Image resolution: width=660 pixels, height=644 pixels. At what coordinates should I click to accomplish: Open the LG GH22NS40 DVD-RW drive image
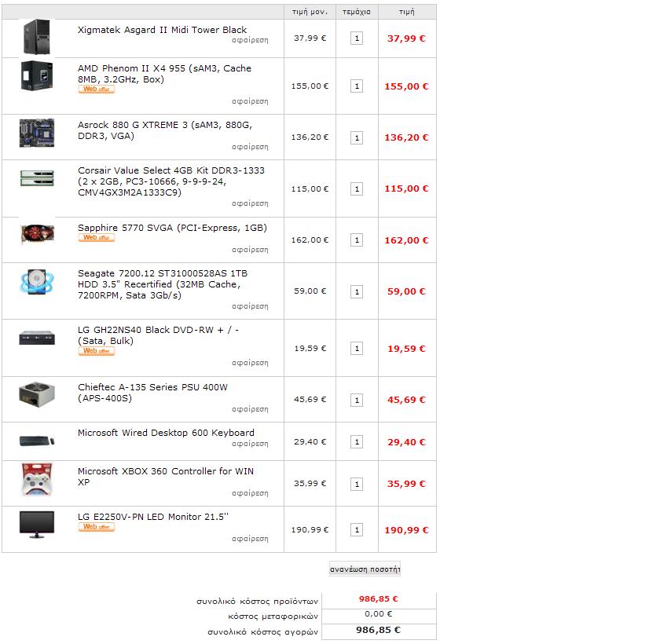tap(37, 338)
